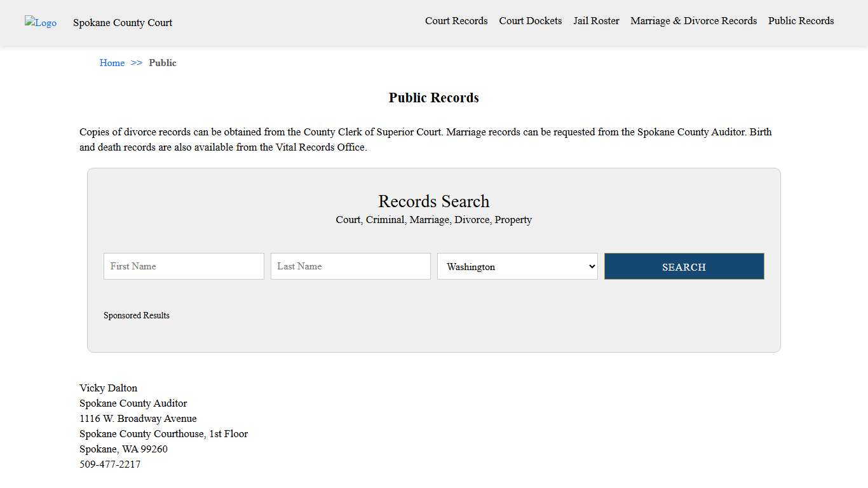Navigate using the Home breadcrumb link
This screenshot has height=488, width=868.
click(112, 62)
